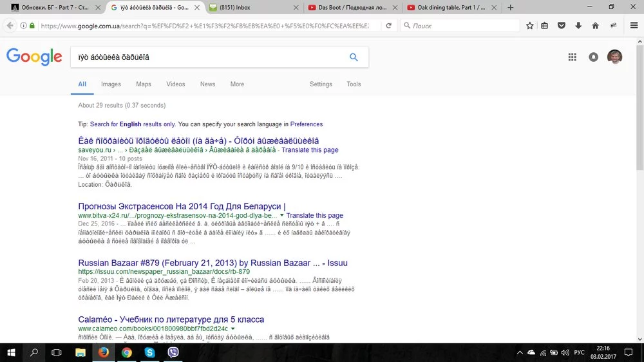Viewport: 644px width, 362px height.
Task: Open Skype from the taskbar
Action: (x=150, y=352)
